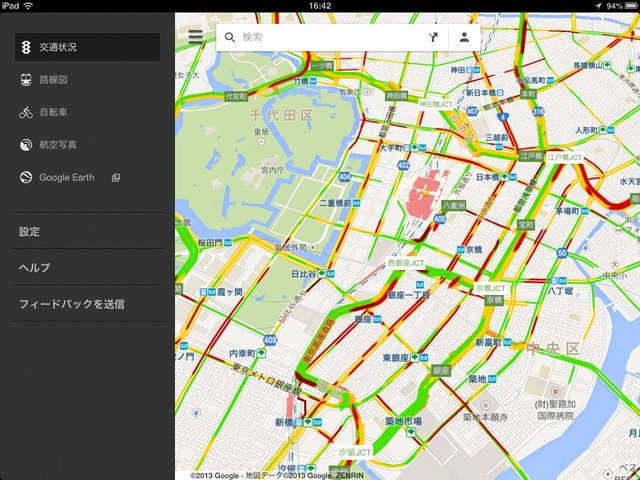
Task: Tap the 新富町 station label
Action: click(x=489, y=342)
